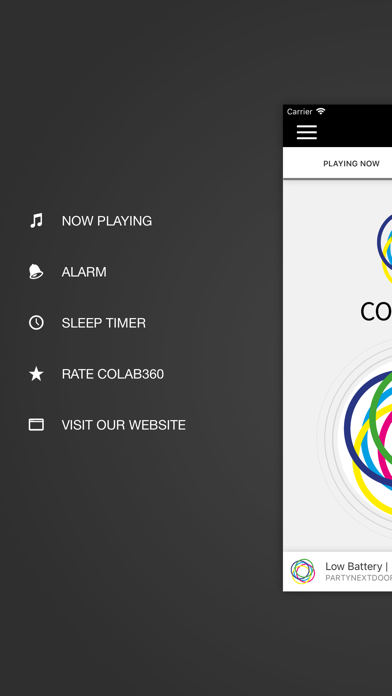Select SLEEP TIMER from side menu
392x696 pixels.
(x=103, y=323)
